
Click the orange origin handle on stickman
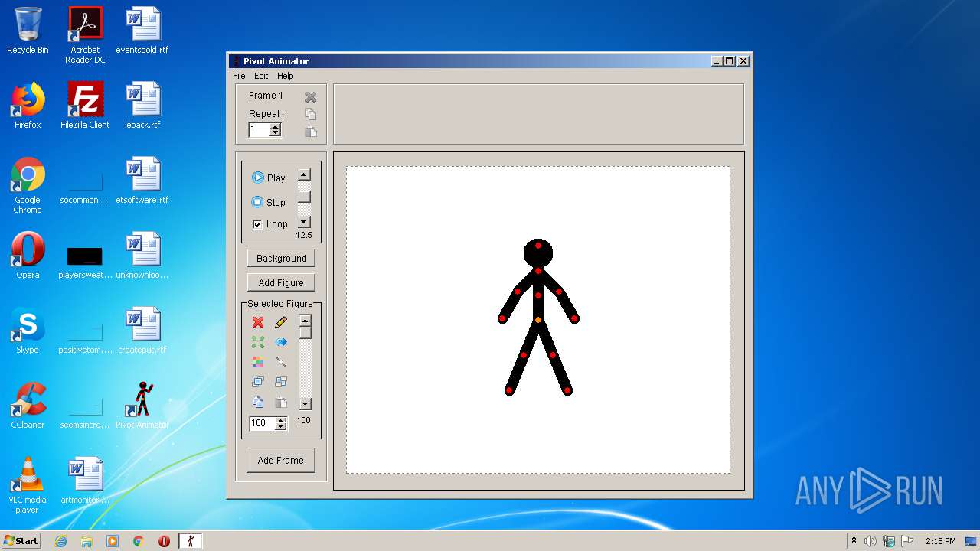(538, 320)
